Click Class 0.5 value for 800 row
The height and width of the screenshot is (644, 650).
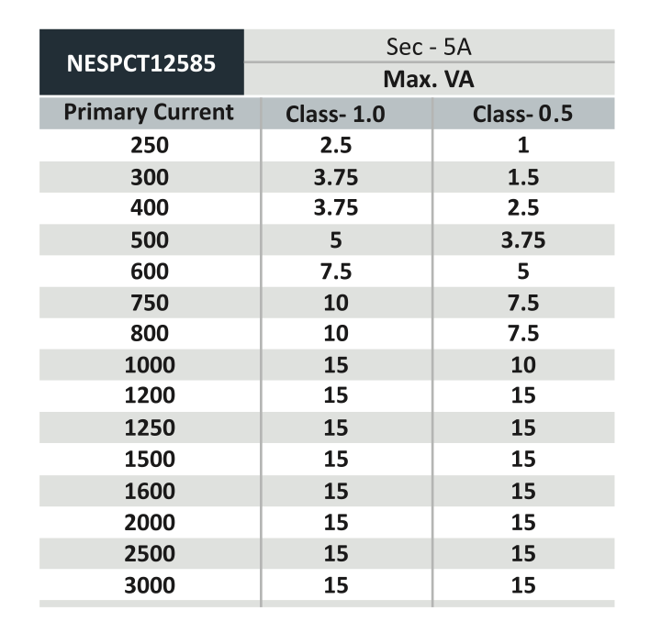coord(523,335)
